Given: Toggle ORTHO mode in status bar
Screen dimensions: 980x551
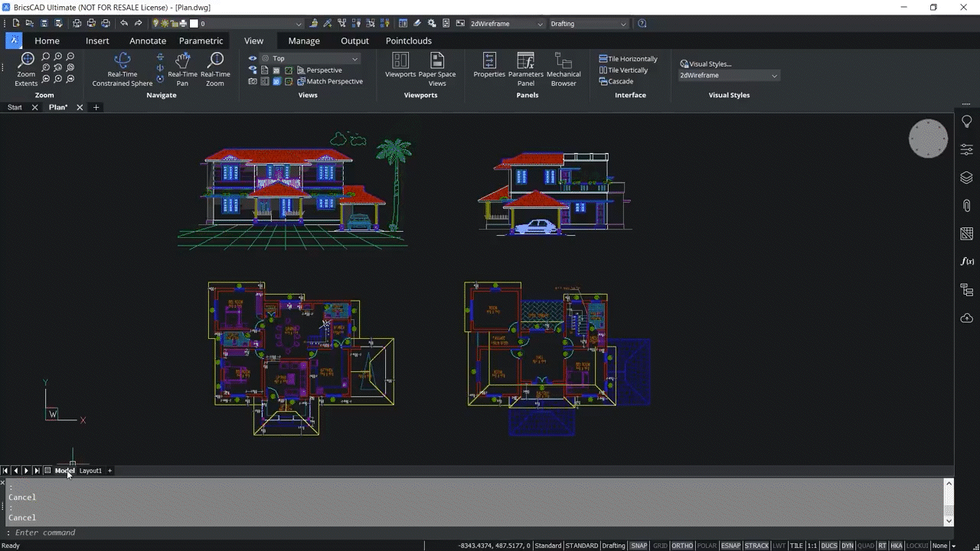Looking at the screenshot, I should (681, 546).
